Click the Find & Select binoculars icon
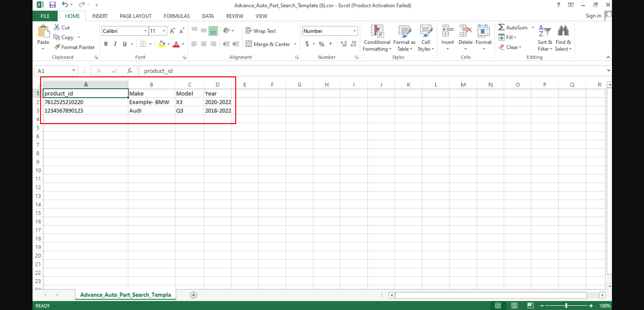Screen dimensions: 644x310 (x=563, y=31)
